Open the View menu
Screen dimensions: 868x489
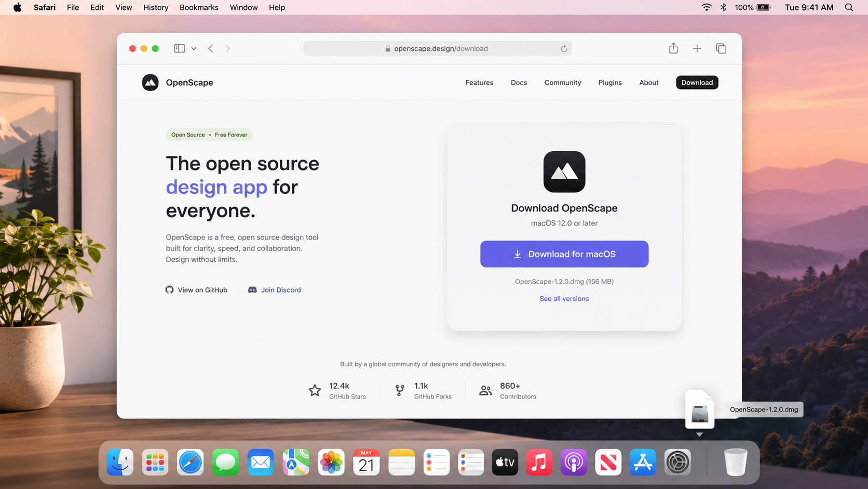[x=124, y=7]
